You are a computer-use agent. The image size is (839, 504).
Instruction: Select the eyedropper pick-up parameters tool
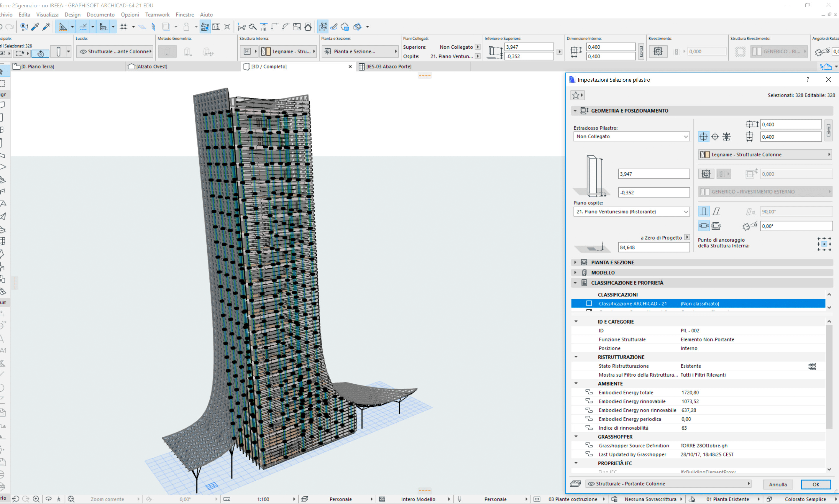tap(35, 27)
